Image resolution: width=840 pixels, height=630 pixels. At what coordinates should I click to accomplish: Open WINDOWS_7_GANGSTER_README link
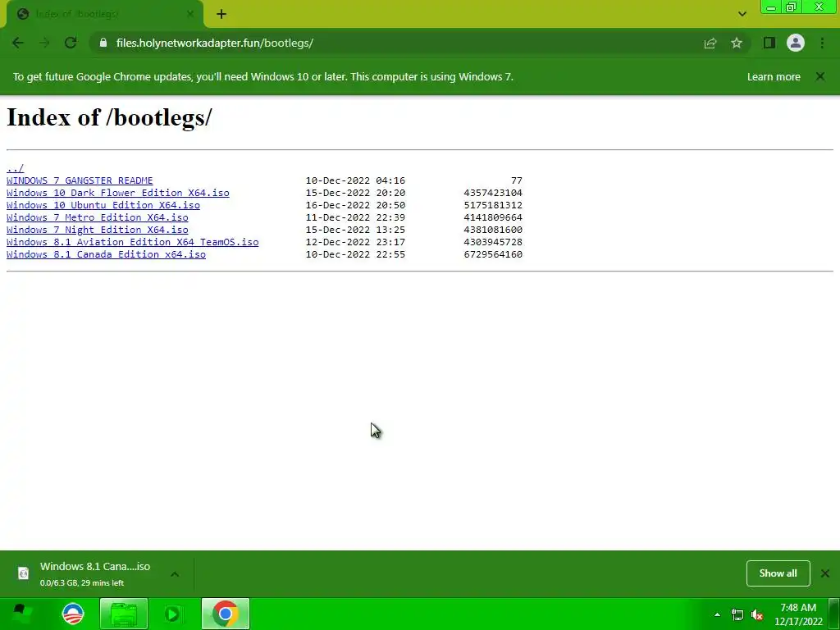click(x=80, y=180)
